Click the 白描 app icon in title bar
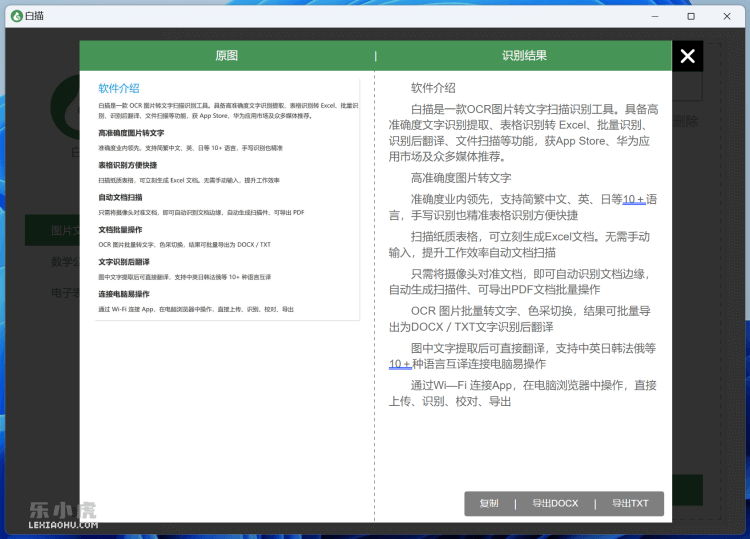This screenshot has width=750, height=539. point(17,16)
